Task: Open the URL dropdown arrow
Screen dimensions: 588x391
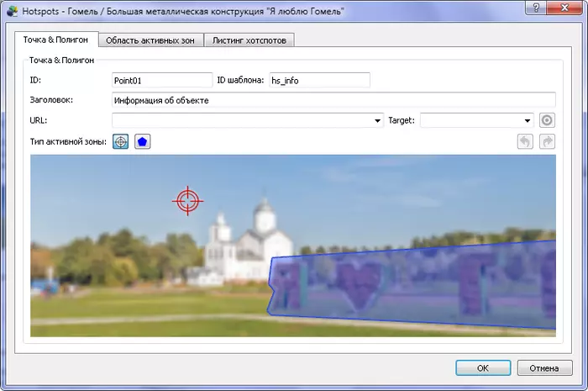Action: click(x=378, y=121)
